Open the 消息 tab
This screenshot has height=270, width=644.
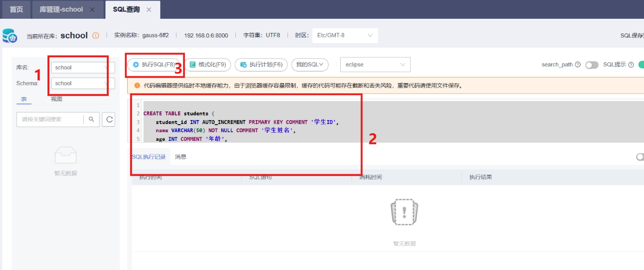[x=181, y=157]
